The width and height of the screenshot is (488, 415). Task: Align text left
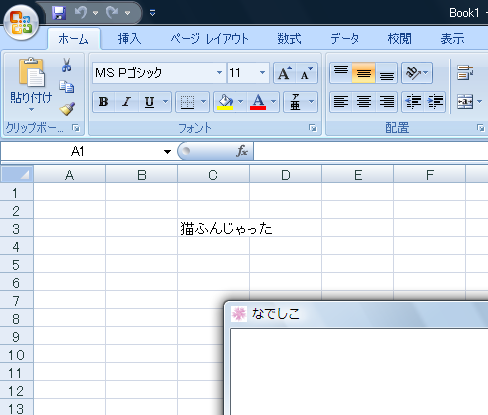[x=341, y=102]
